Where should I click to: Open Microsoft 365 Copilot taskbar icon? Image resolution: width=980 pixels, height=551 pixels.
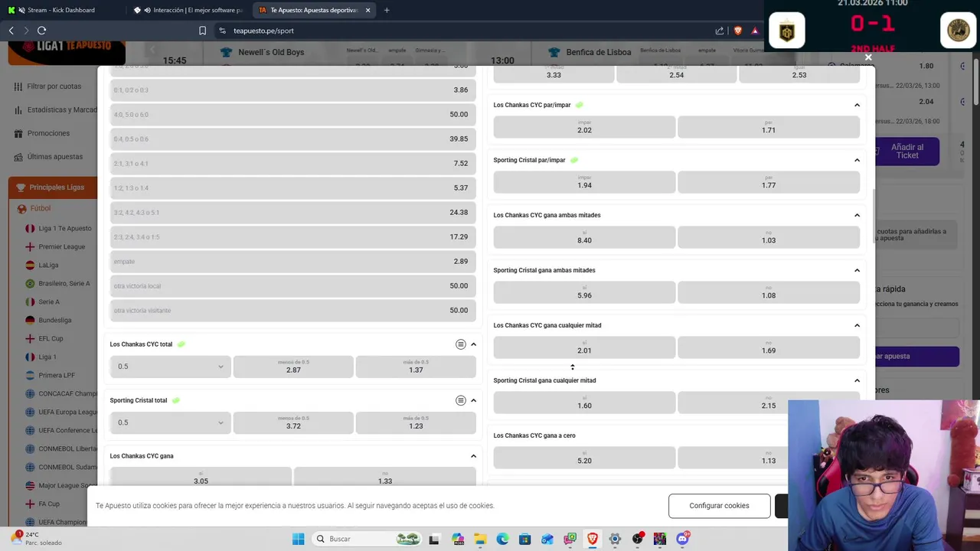[457, 539]
